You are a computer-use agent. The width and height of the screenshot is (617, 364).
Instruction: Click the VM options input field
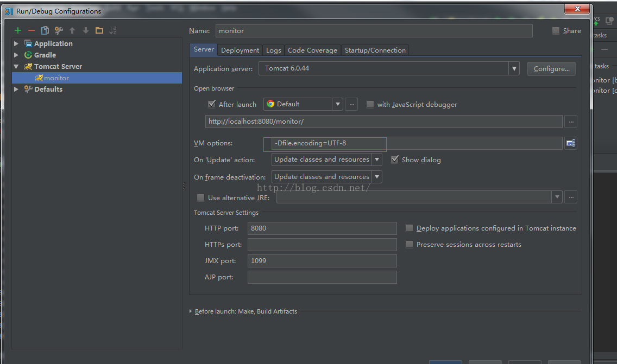[x=417, y=143]
